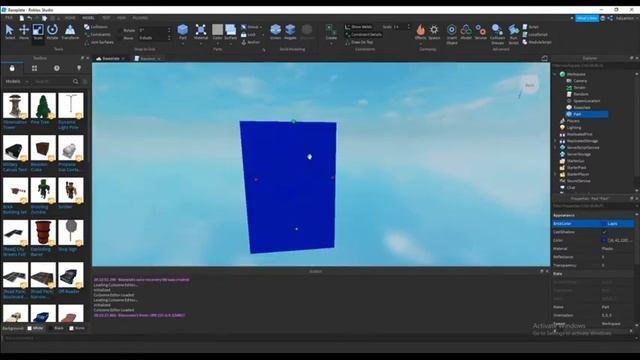Screen dimensions: 640x360
Task: Toggle the CastShadow checkbox in Properties
Action: [604, 232]
